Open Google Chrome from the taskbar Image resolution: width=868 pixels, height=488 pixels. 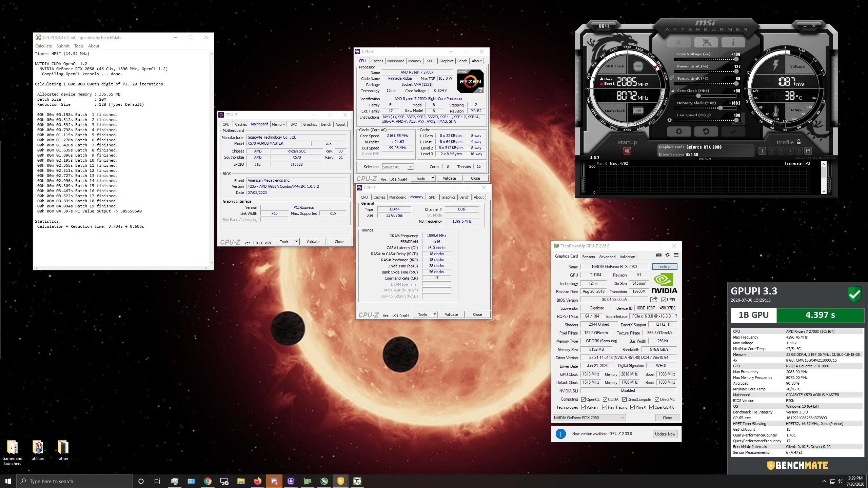[x=208, y=481]
